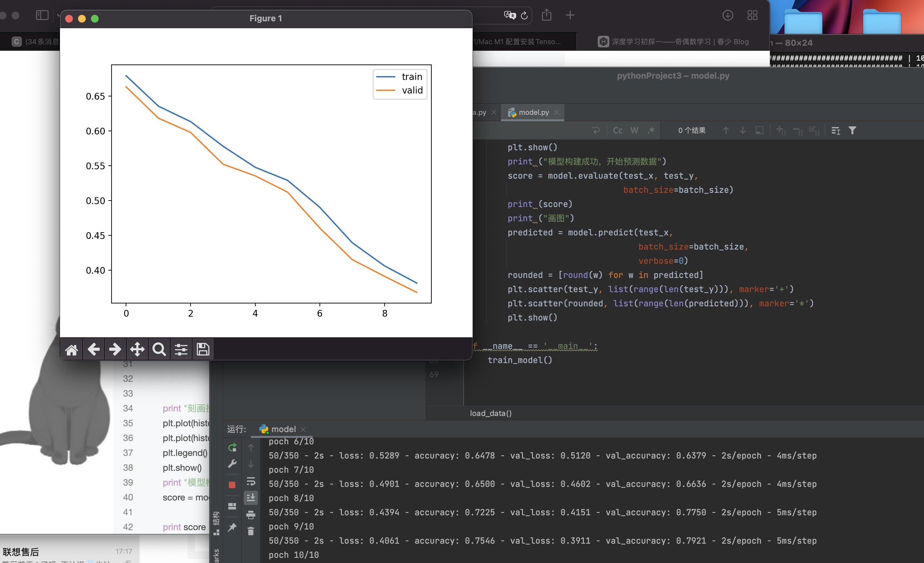Toggle soft-wrap in the Run console

pyautogui.click(x=251, y=481)
